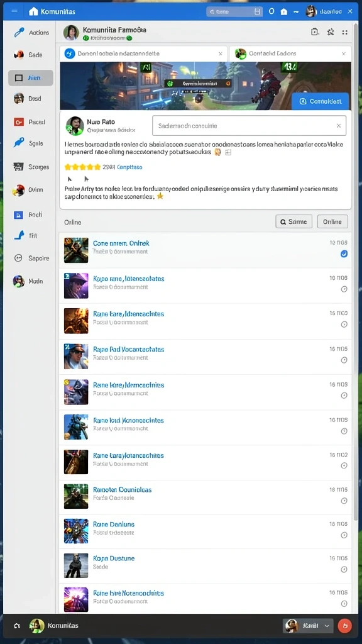Toggle the circle on Rane Pad Yocantaclates row
The width and height of the screenshot is (362, 644).
(344, 360)
